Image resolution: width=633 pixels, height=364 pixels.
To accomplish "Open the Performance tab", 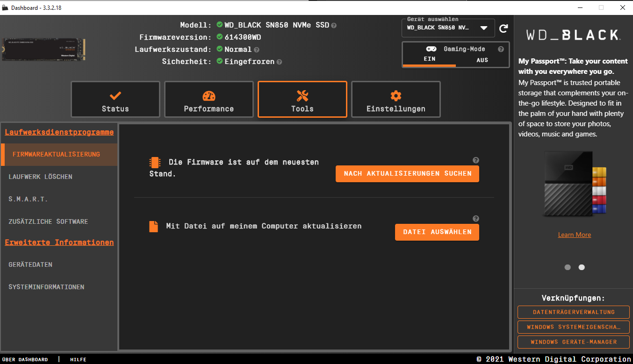I will [x=209, y=100].
